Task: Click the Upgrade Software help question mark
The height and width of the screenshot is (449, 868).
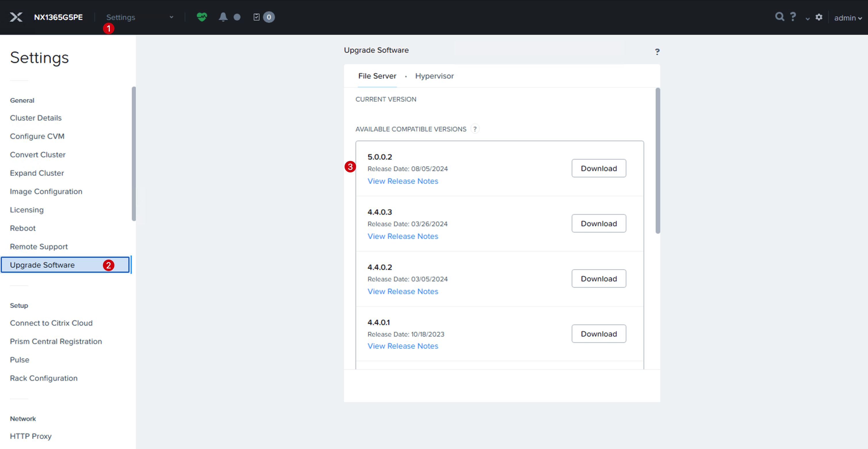Action: pyautogui.click(x=657, y=51)
